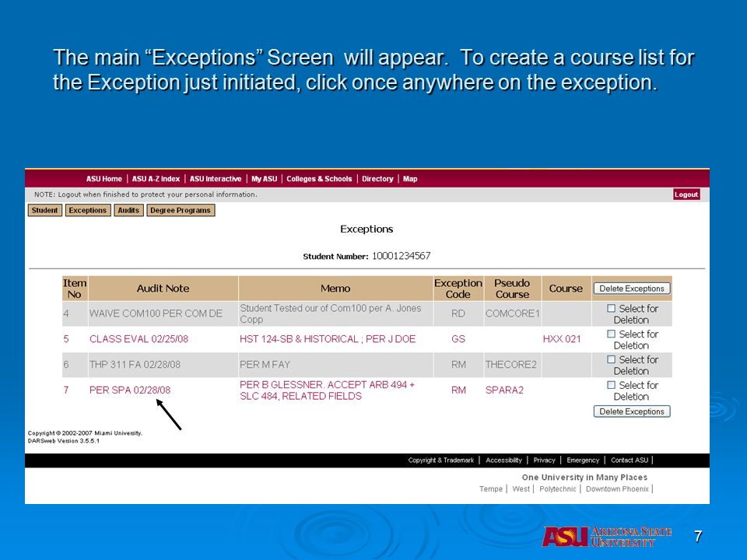Click the Audit Note column header
The height and width of the screenshot is (560, 747).
(x=163, y=288)
